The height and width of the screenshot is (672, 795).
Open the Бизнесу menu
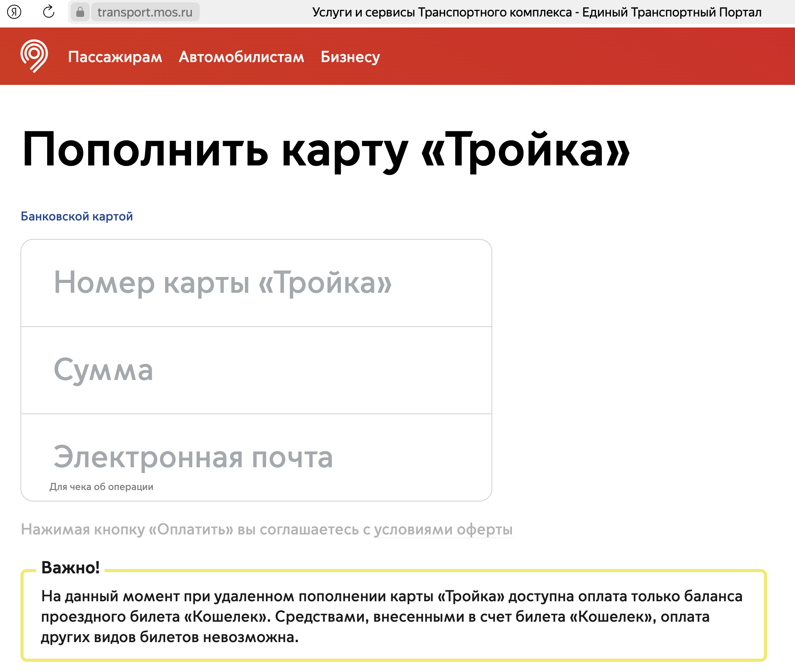click(350, 57)
